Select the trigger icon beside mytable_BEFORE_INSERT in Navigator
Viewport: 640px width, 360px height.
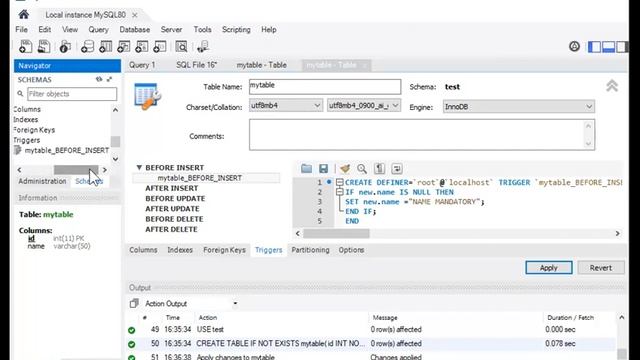click(x=18, y=150)
